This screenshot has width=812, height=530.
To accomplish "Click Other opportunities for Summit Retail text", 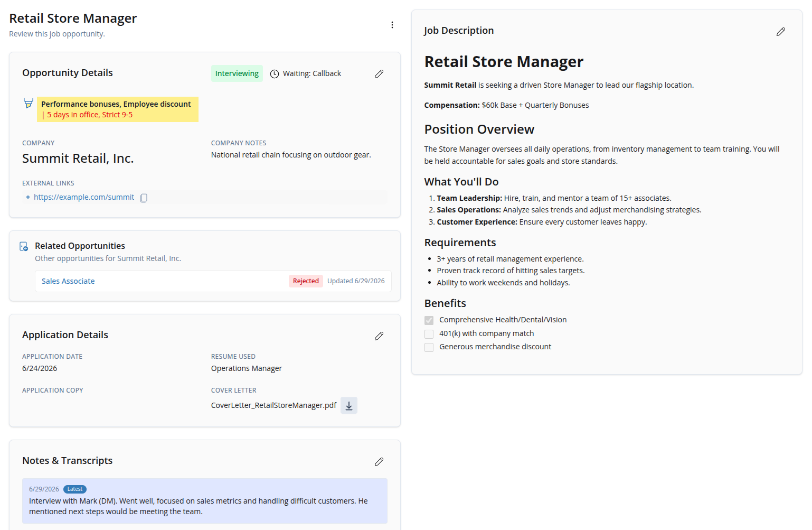I will [108, 258].
